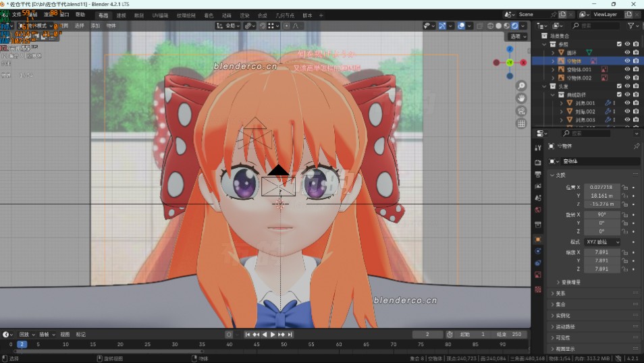Select wireframe viewport shading icon

click(x=490, y=26)
